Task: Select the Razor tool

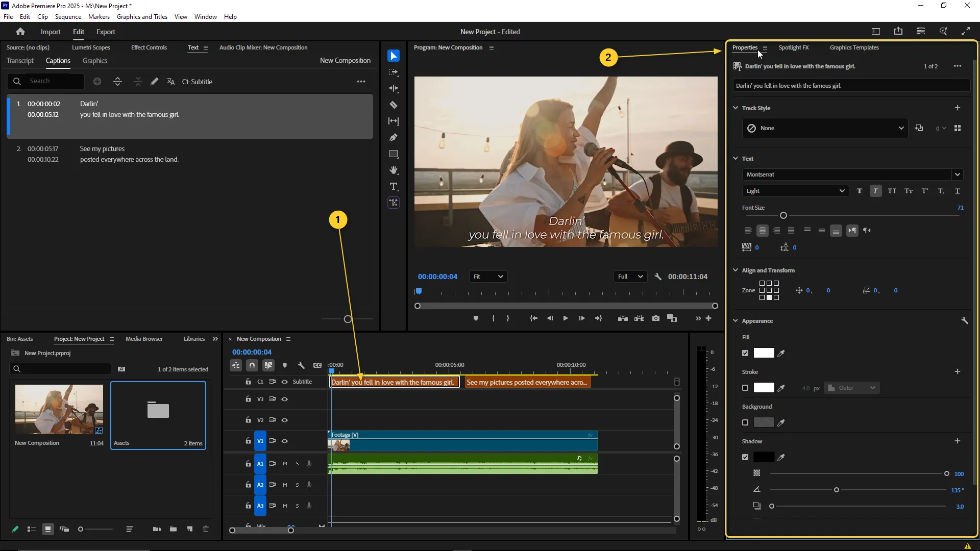Action: (394, 105)
